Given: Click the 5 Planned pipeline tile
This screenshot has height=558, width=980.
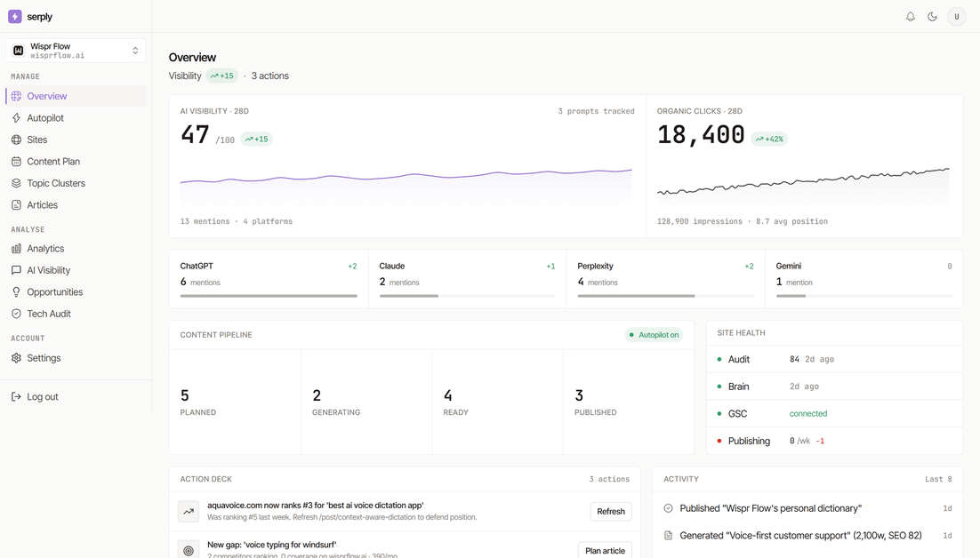Looking at the screenshot, I should (235, 402).
